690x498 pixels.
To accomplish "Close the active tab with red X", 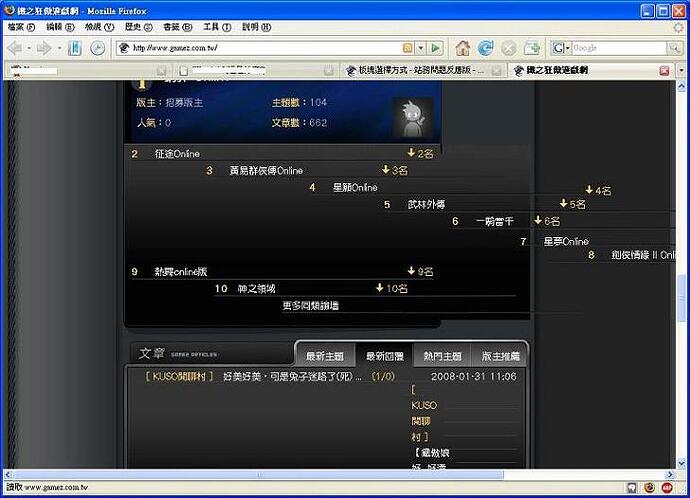I will coord(664,70).
